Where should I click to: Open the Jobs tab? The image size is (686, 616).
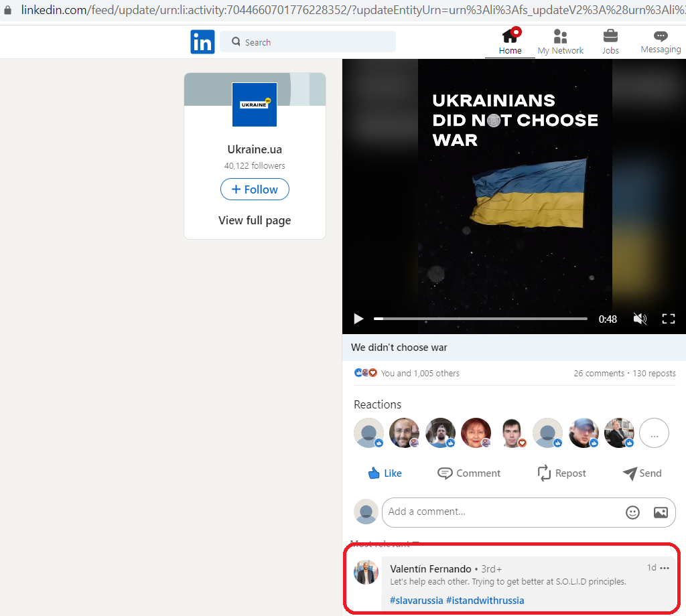(x=610, y=42)
